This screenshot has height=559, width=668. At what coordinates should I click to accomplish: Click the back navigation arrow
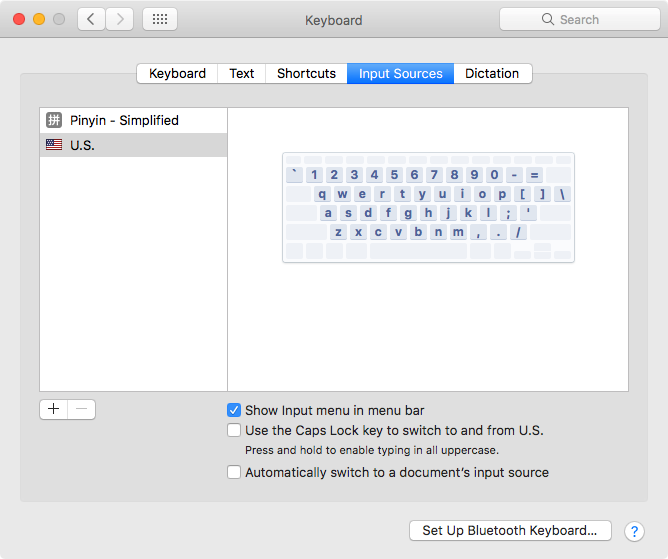(x=92, y=19)
